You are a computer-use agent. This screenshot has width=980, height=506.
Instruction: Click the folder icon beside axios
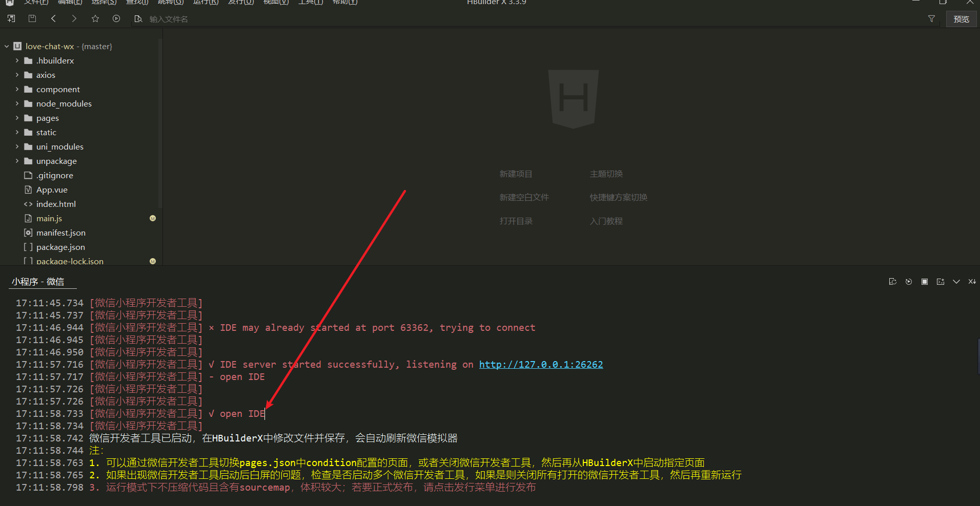[28, 75]
